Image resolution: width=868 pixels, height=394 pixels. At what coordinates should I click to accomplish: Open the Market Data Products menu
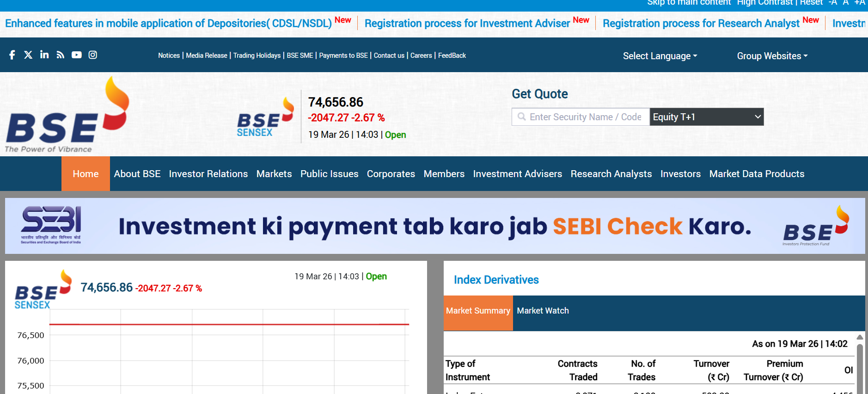coord(757,174)
